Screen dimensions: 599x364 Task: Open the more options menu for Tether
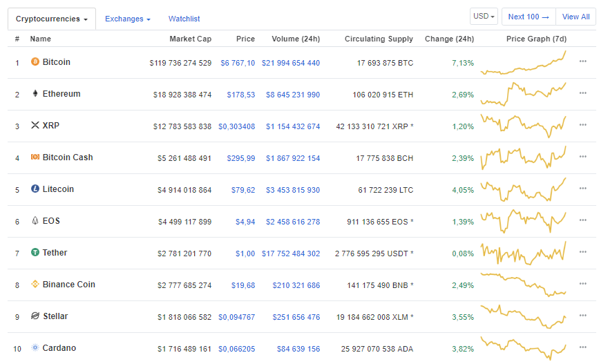point(582,251)
